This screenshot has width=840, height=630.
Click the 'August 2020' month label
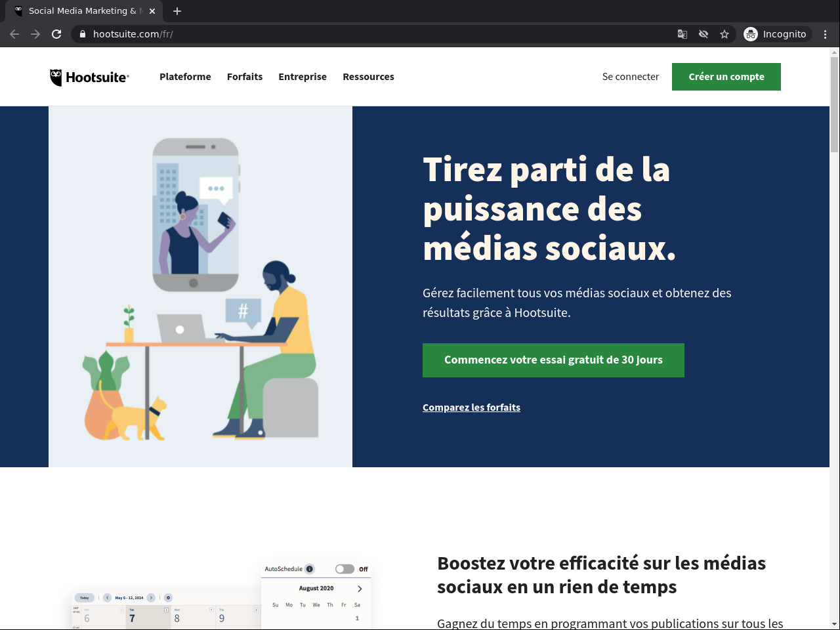tap(316, 589)
